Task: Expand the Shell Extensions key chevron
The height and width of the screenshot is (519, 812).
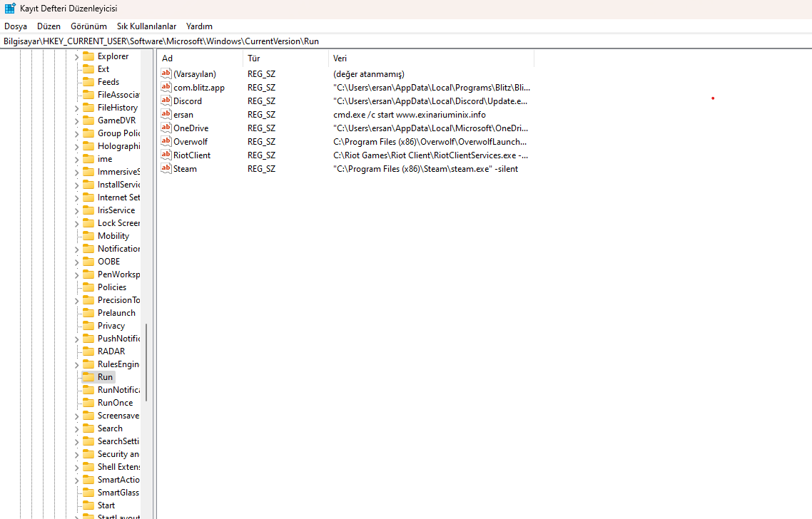Action: (x=76, y=467)
